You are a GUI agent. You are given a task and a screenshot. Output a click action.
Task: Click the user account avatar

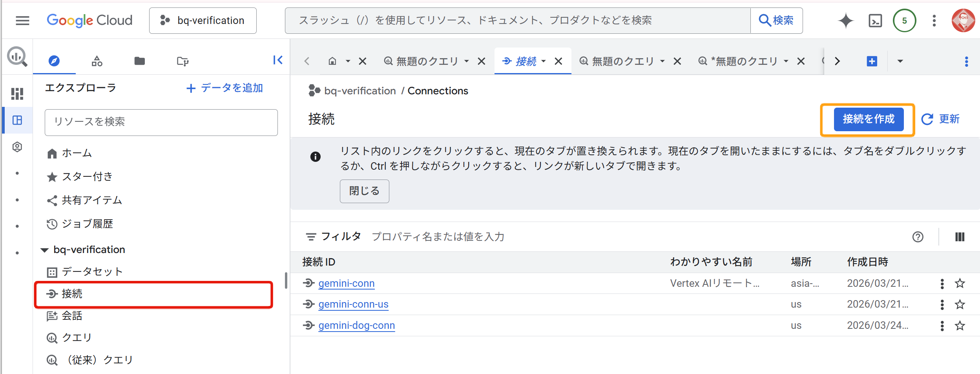point(963,20)
